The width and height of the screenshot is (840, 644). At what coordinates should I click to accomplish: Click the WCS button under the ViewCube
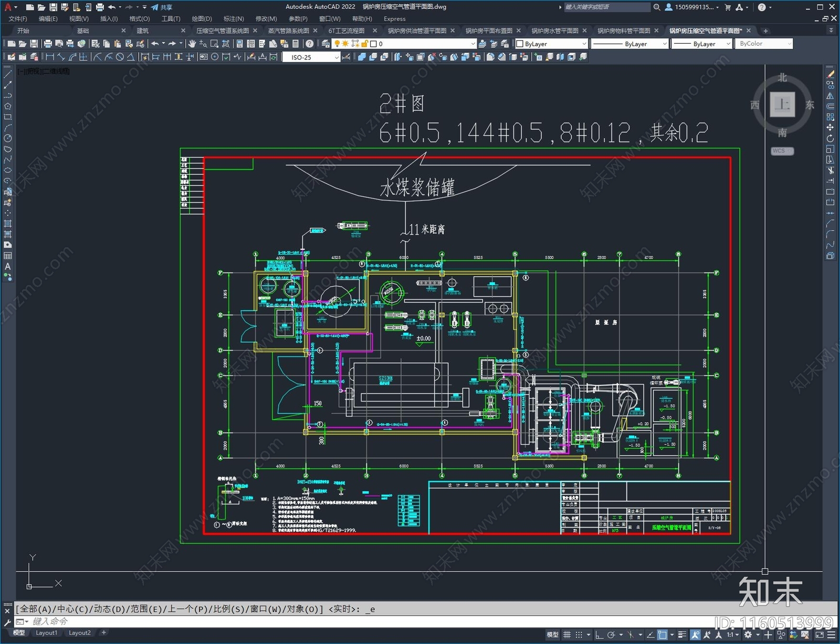pos(782,151)
